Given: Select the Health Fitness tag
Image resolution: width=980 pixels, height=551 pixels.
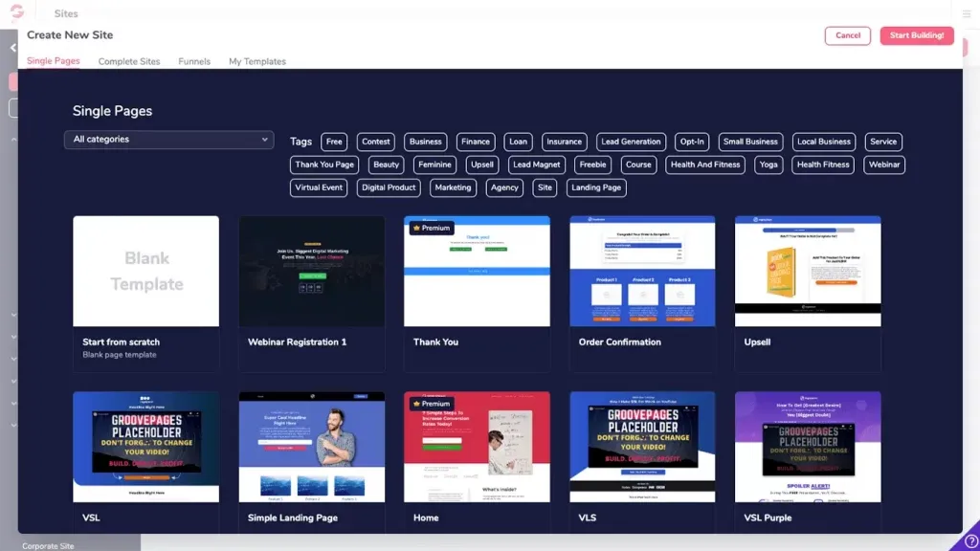Looking at the screenshot, I should click(822, 165).
